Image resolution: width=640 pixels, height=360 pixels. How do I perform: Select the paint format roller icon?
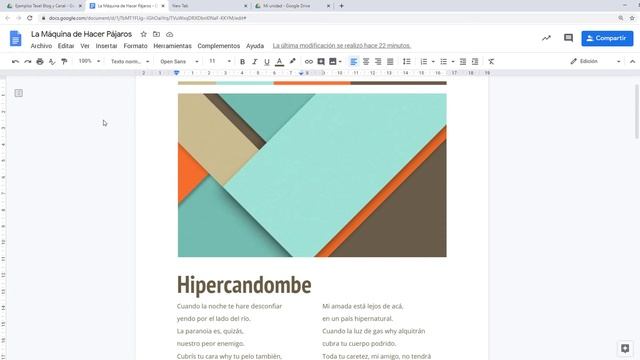point(64,62)
